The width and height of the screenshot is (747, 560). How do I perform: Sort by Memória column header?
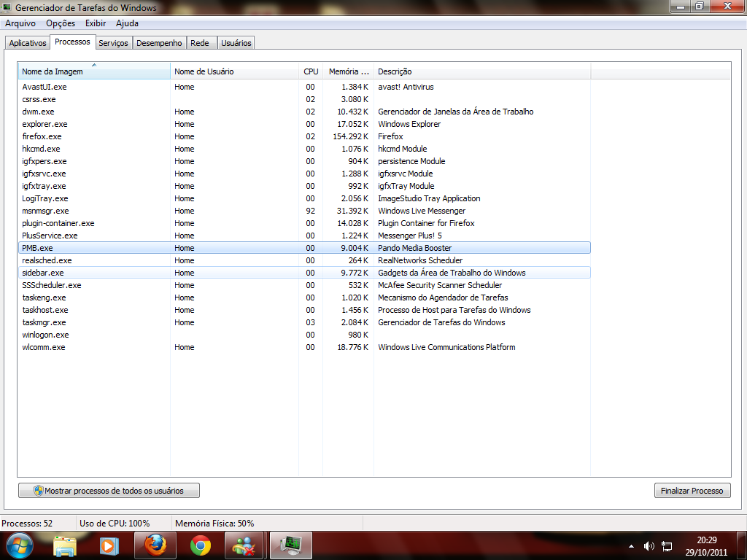click(348, 71)
